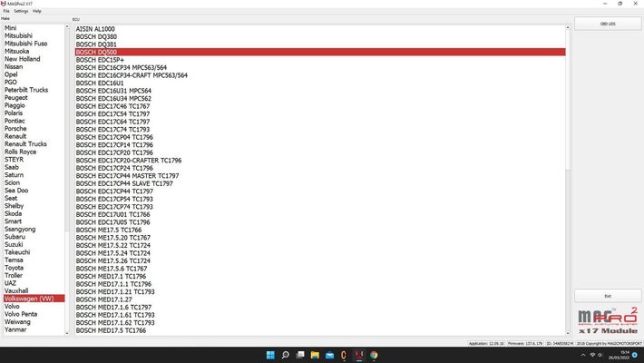
Task: Show hidden system tray icons
Action: point(583,355)
